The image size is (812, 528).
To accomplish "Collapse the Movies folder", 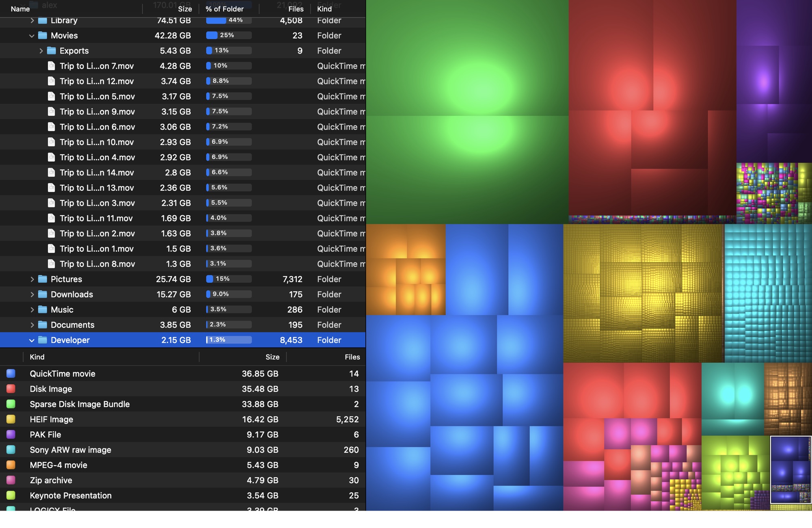I will 32,36.
